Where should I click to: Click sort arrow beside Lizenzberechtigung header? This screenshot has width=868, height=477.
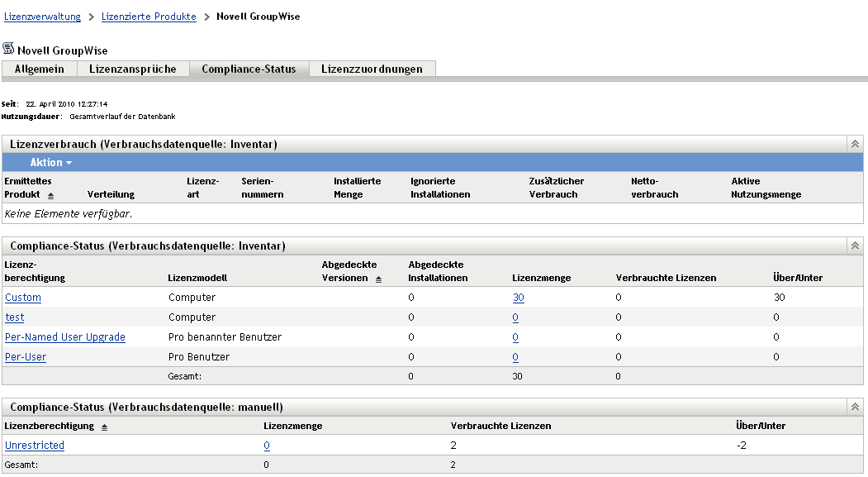[104, 427]
